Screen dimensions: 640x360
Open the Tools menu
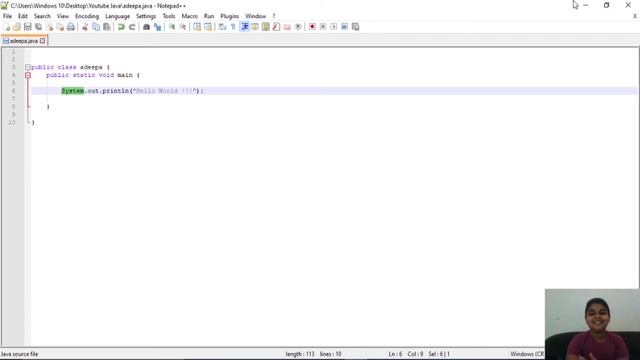[169, 16]
